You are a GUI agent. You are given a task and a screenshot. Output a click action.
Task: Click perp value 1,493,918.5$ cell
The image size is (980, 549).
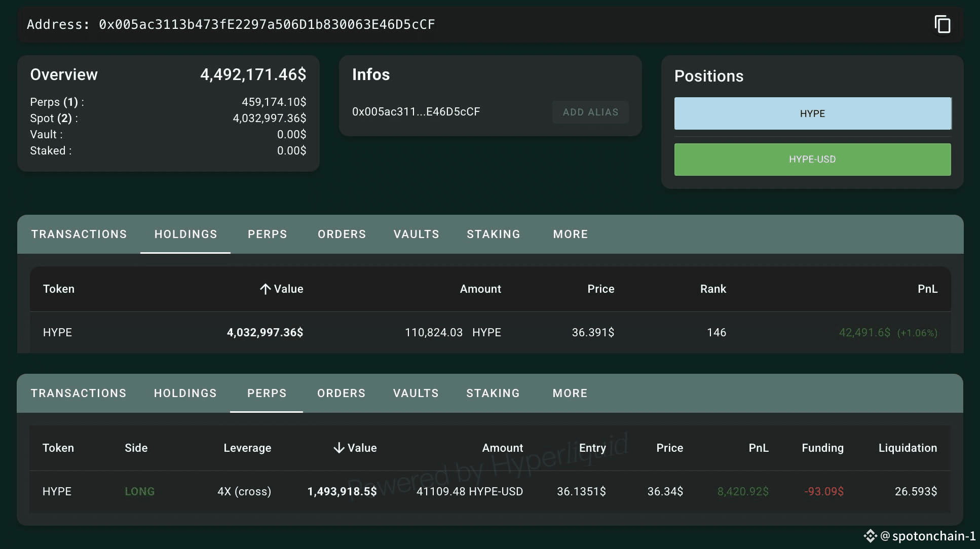tap(342, 492)
